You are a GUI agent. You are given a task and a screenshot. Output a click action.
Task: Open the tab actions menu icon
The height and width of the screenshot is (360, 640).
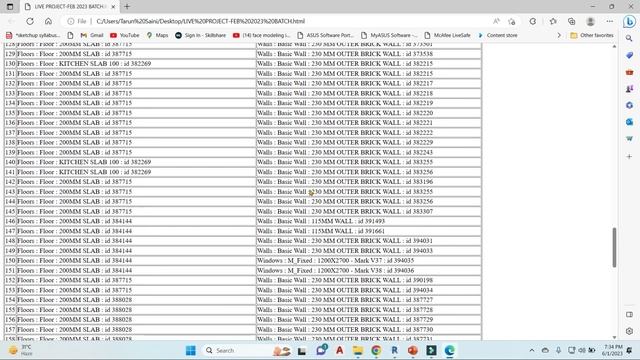10,7
